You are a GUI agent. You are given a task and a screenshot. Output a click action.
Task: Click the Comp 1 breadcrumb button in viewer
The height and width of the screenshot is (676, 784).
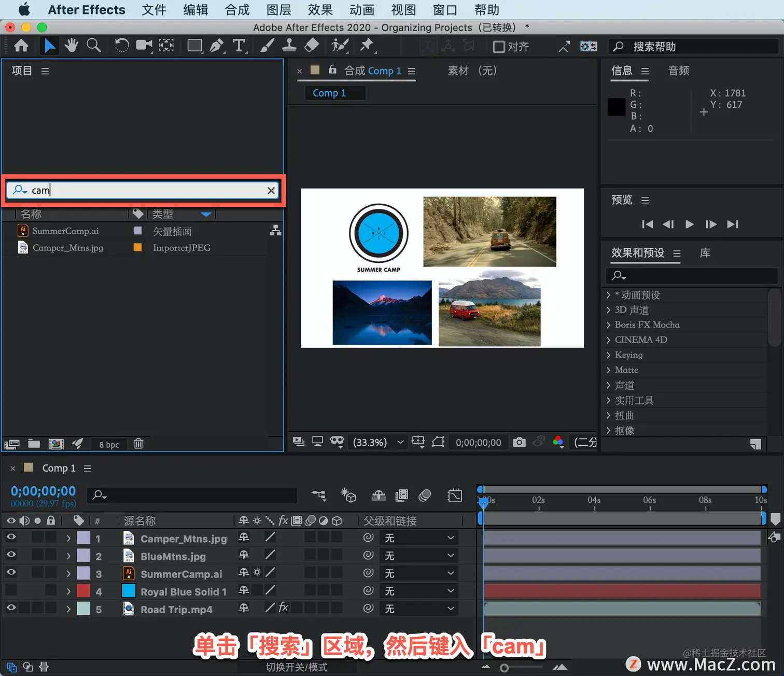coord(335,93)
